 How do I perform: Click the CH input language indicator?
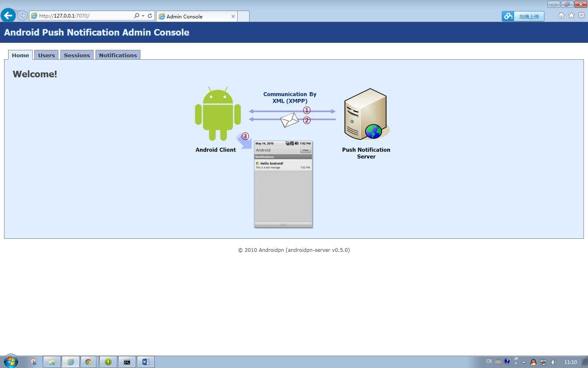tap(489, 361)
